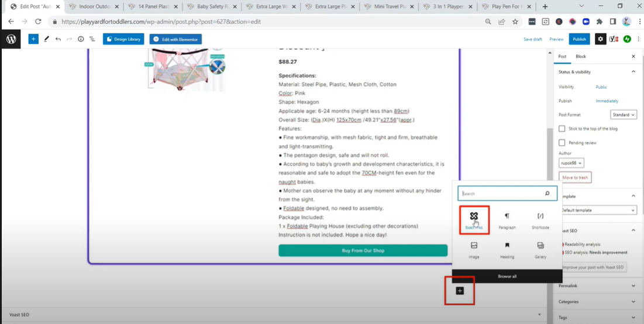The image size is (644, 324).
Task: Click Move to trash button
Action: point(575,178)
